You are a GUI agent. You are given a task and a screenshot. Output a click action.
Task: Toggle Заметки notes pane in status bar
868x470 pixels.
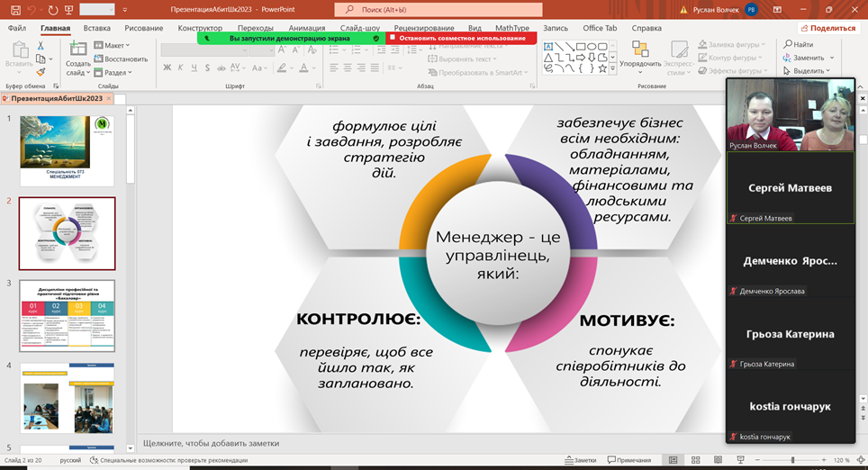tap(580, 460)
